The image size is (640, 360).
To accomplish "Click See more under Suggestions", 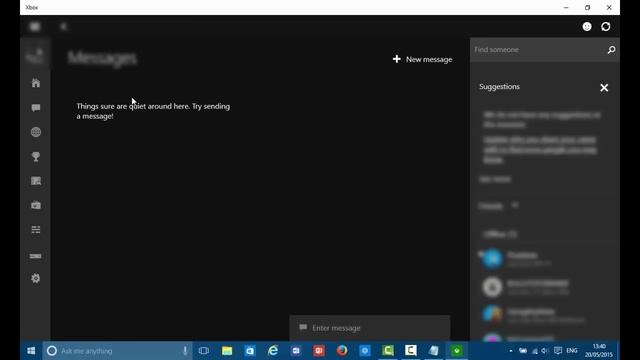I will click(495, 179).
